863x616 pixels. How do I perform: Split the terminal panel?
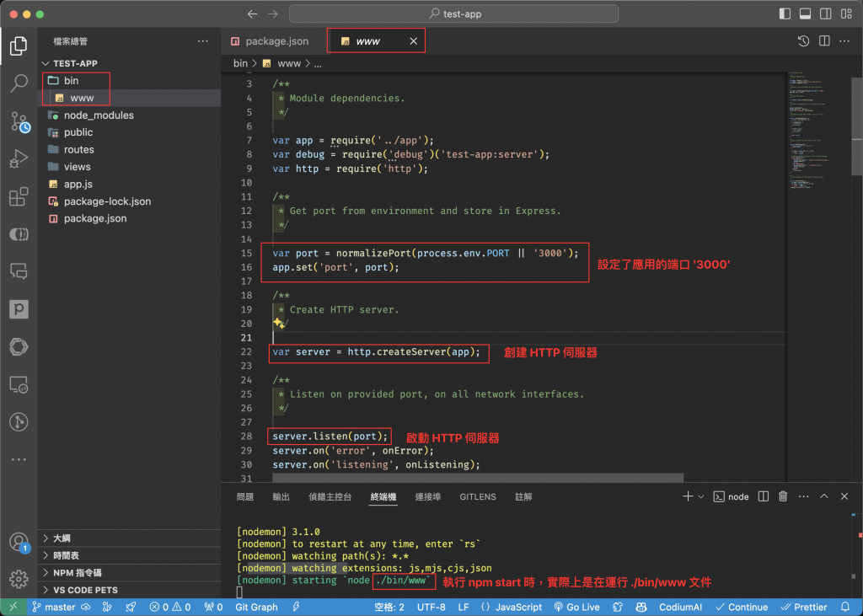764,496
